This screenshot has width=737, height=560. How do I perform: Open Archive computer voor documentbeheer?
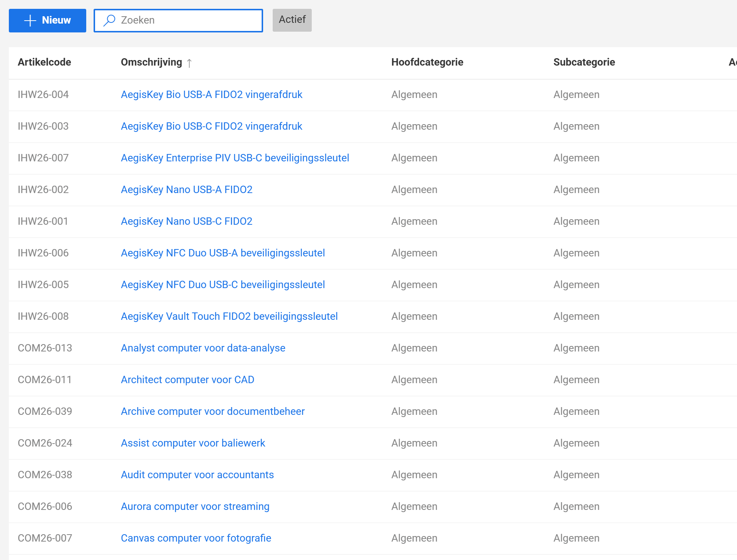click(x=213, y=412)
